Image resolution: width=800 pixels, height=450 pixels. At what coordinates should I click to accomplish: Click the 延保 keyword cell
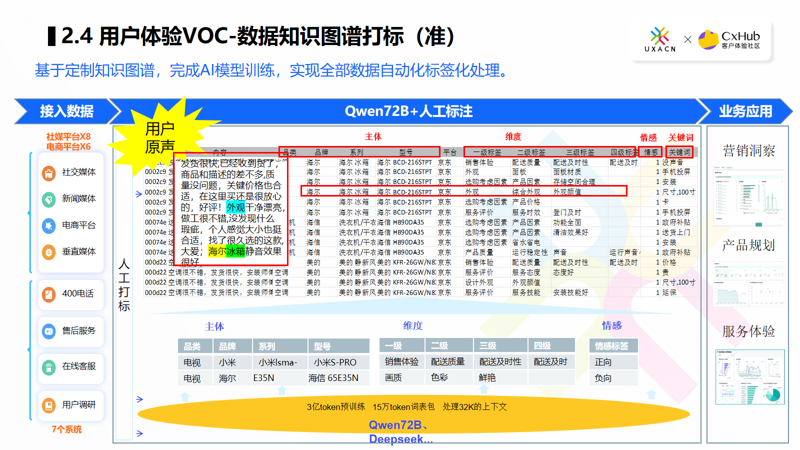tap(669, 292)
